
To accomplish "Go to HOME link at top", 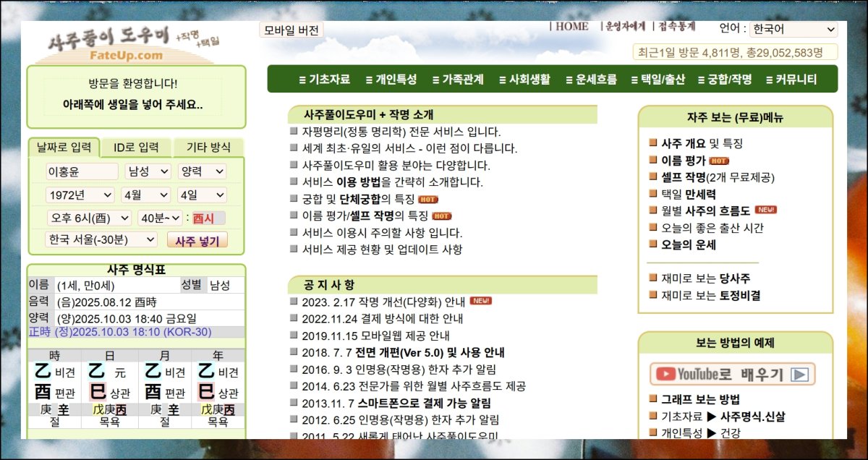I will (572, 27).
